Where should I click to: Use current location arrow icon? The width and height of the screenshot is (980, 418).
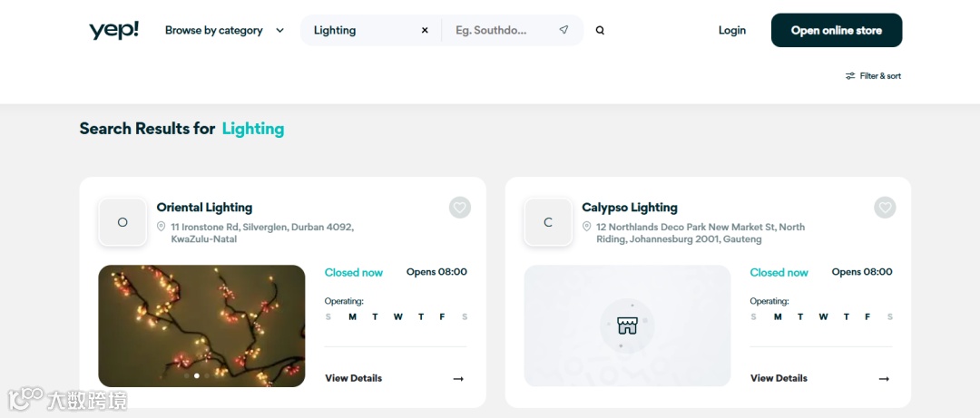coord(563,30)
